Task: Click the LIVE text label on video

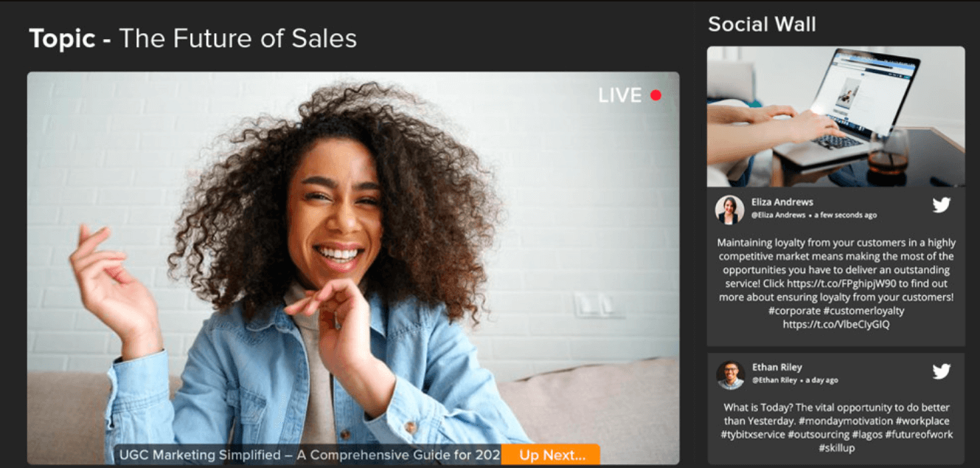Action: click(620, 95)
